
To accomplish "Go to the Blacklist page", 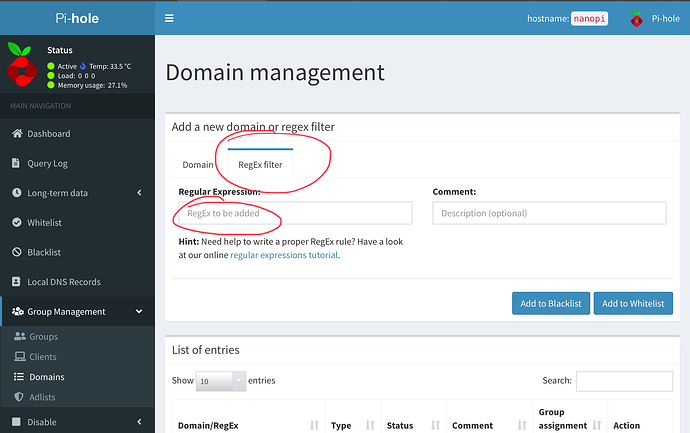I will click(44, 252).
